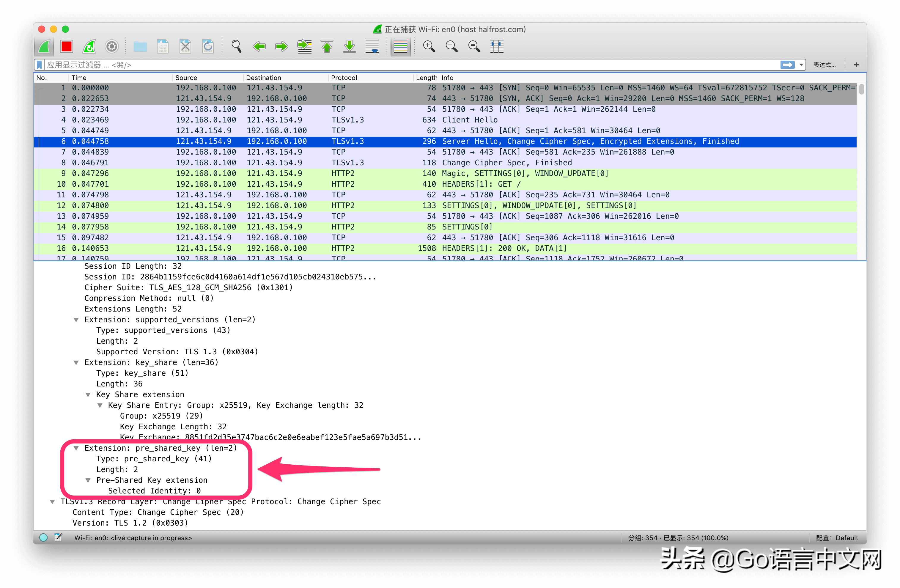
Task: Stop the running capture with red square
Action: click(x=67, y=46)
